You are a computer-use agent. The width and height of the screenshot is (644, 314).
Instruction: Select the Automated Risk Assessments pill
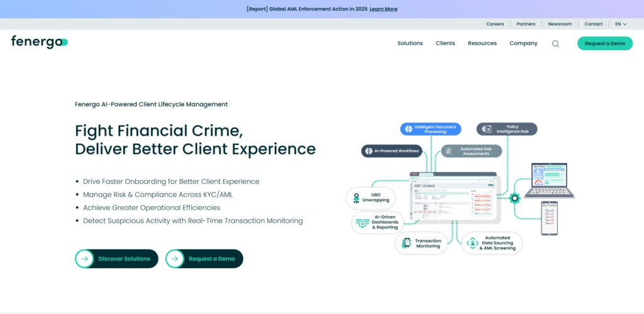[472, 151]
